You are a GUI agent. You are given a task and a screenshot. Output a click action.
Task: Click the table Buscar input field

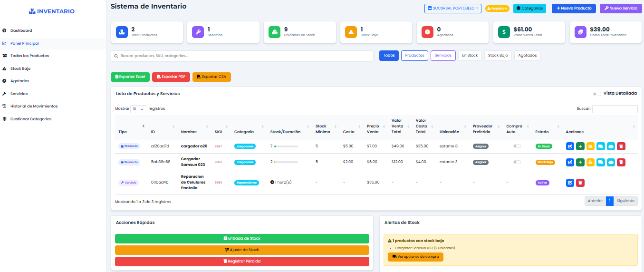click(x=615, y=109)
